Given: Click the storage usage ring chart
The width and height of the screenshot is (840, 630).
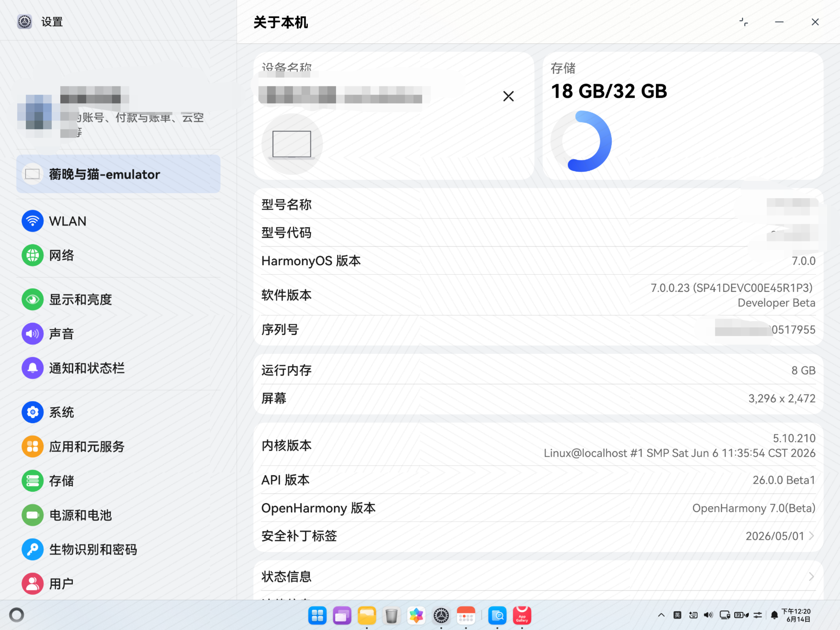Looking at the screenshot, I should click(x=581, y=141).
